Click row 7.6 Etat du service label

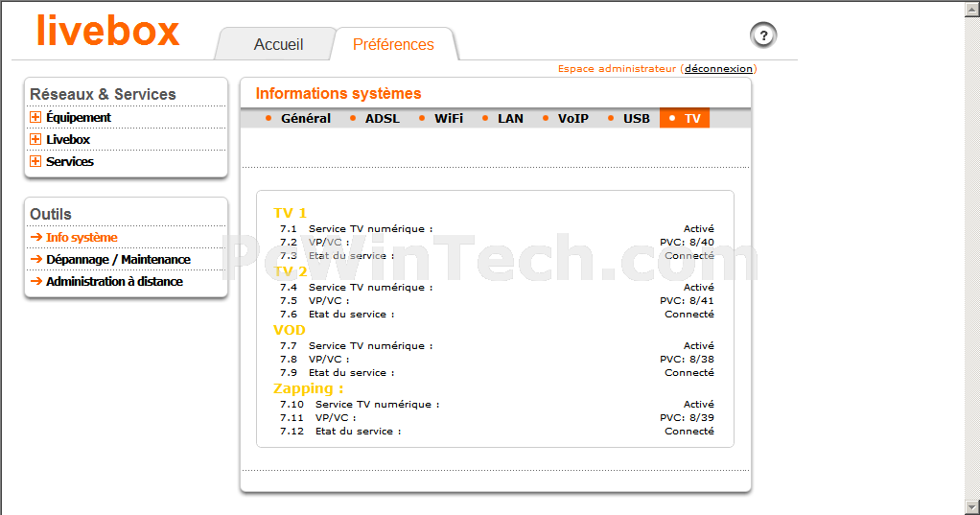tap(351, 315)
